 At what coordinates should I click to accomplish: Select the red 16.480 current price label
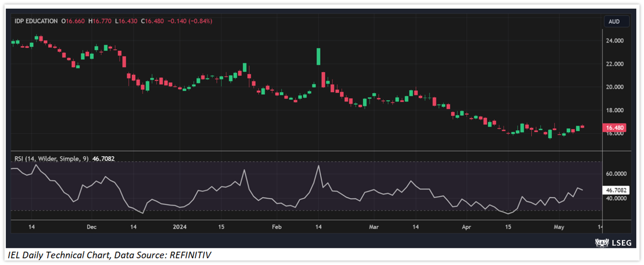(x=614, y=128)
